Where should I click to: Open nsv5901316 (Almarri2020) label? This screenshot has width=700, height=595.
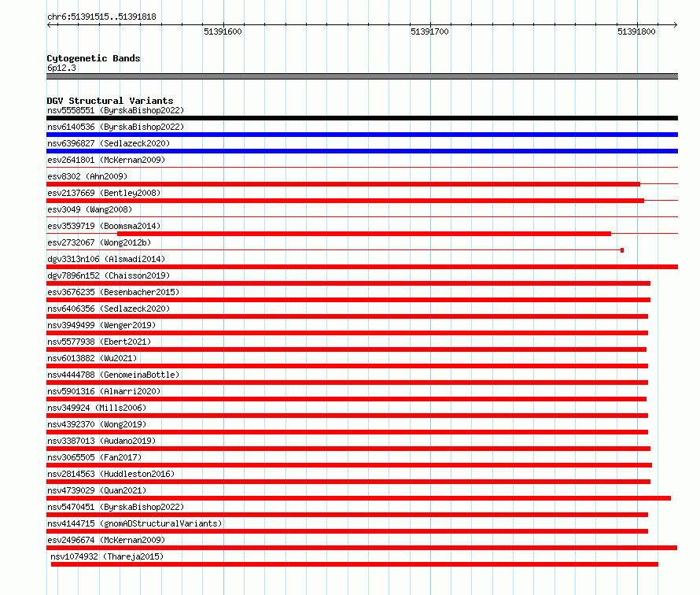[x=104, y=391]
